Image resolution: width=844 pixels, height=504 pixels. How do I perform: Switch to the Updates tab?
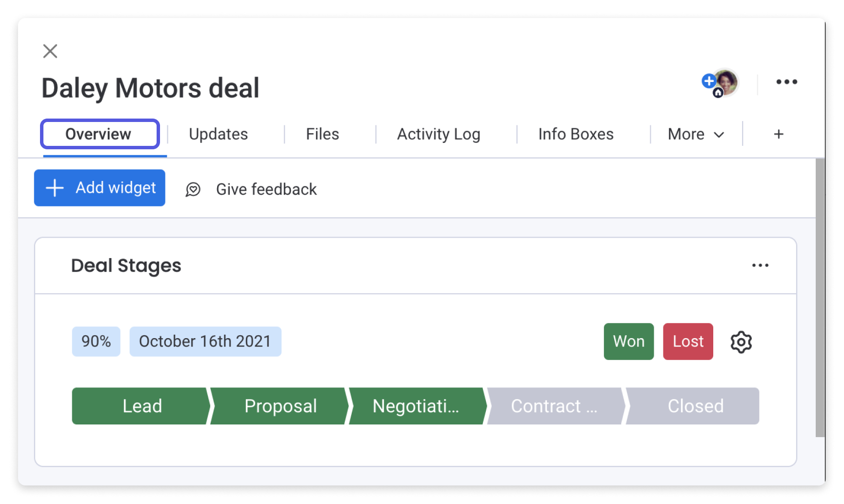coord(219,134)
